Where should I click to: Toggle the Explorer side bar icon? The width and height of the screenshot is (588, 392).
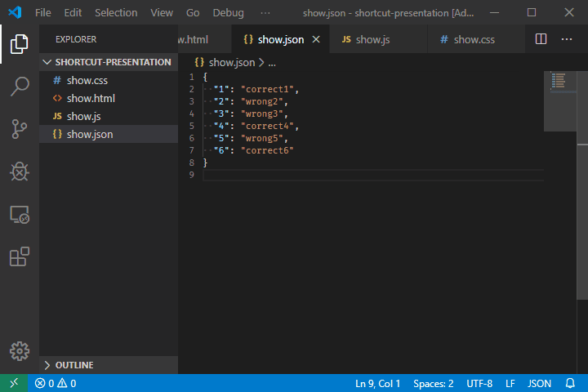[20, 44]
